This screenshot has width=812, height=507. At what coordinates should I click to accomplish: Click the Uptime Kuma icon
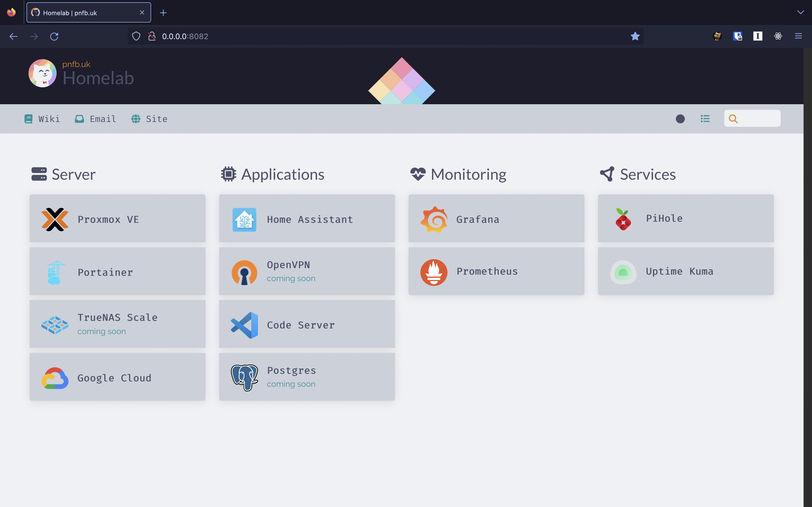pyautogui.click(x=623, y=272)
